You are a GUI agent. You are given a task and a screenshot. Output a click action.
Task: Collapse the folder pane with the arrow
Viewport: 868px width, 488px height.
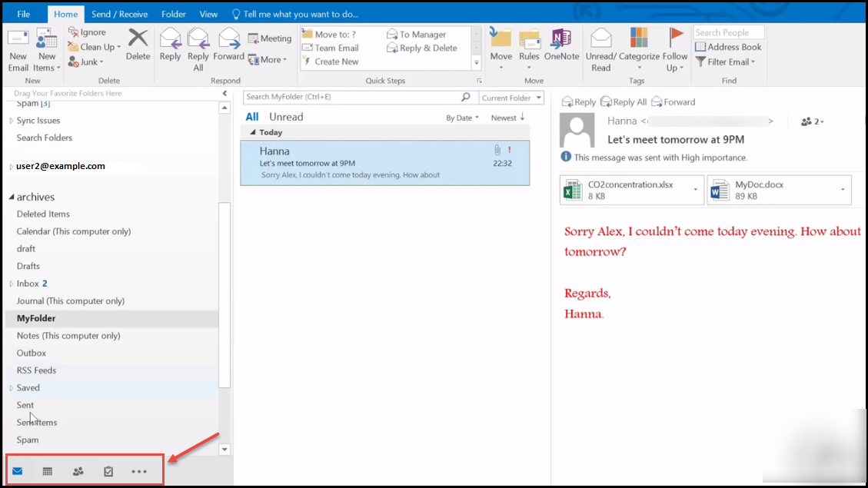[224, 94]
